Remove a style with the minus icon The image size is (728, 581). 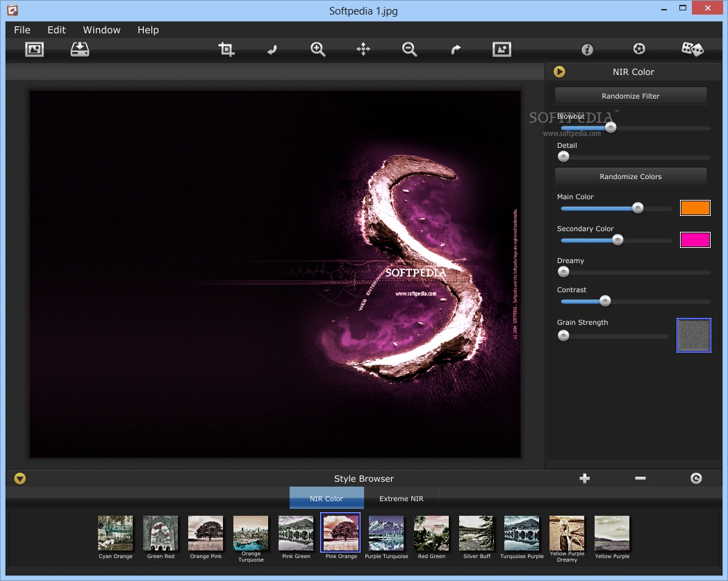click(640, 478)
